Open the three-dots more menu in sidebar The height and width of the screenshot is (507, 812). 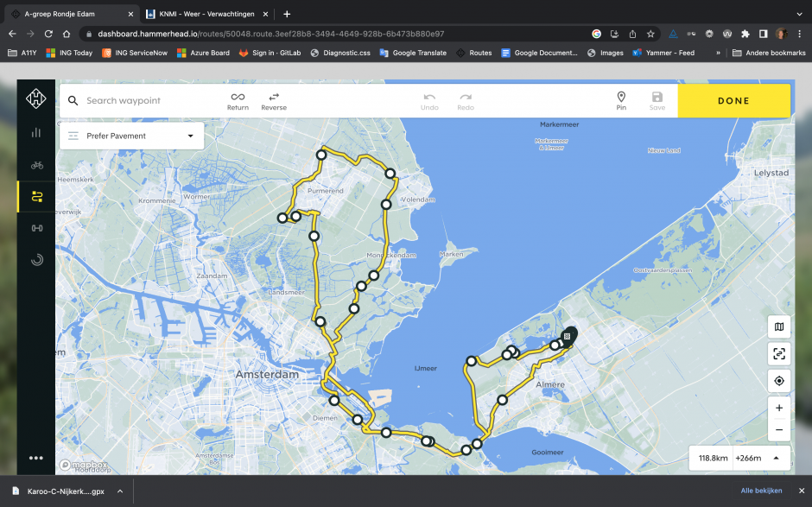35,458
